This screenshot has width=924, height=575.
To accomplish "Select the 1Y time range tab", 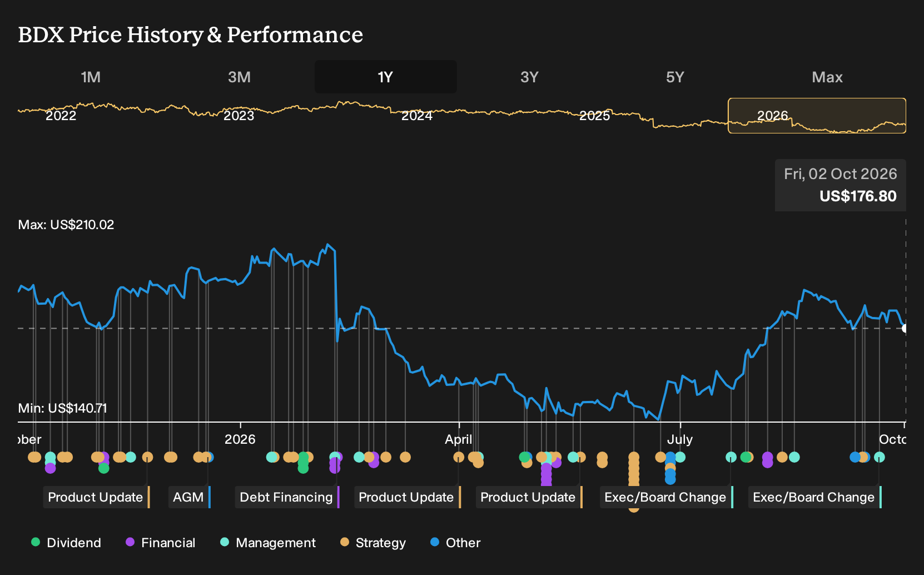I will (386, 77).
